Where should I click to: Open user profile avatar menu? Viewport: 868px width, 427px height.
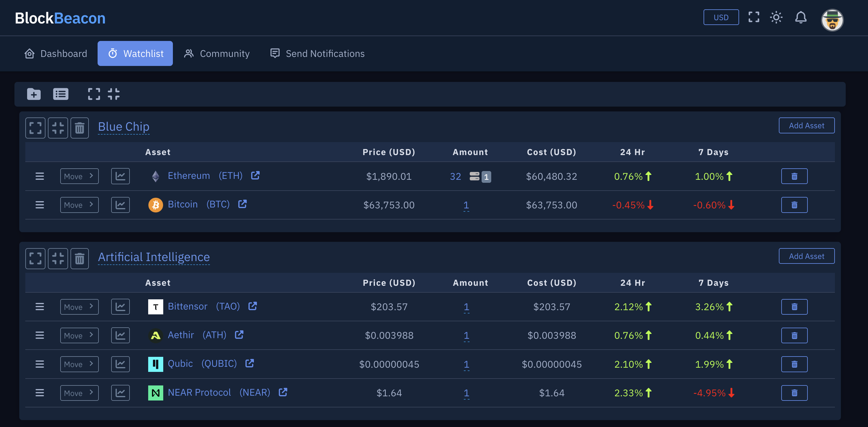tap(832, 20)
